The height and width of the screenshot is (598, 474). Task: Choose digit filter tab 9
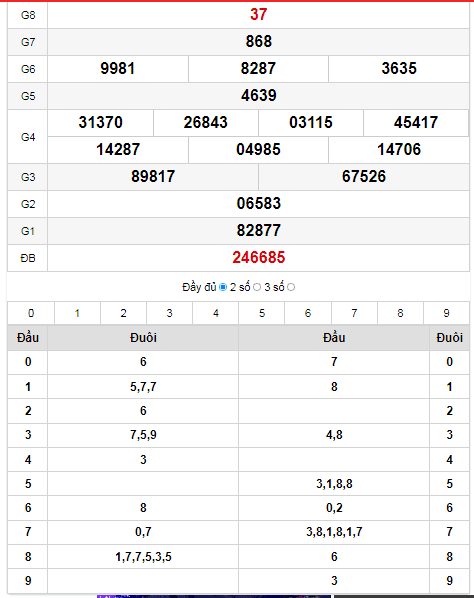tap(447, 313)
